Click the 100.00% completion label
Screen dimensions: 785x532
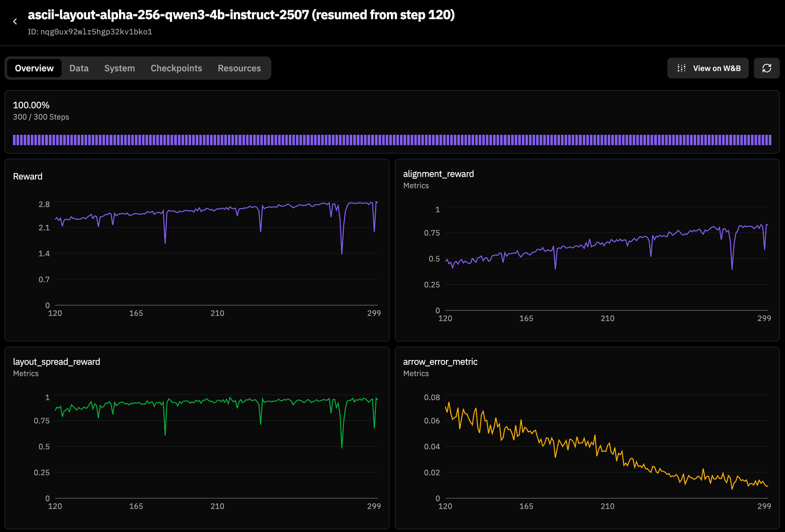point(31,105)
